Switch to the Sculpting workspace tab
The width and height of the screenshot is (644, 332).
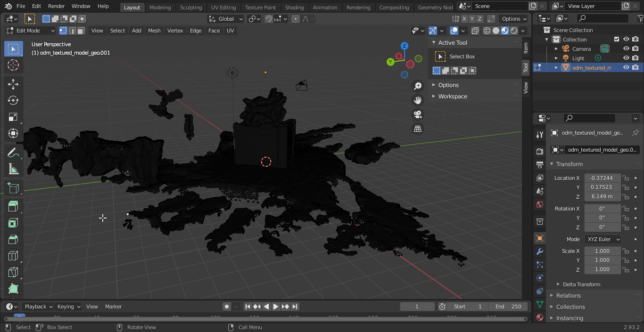pyautogui.click(x=190, y=7)
